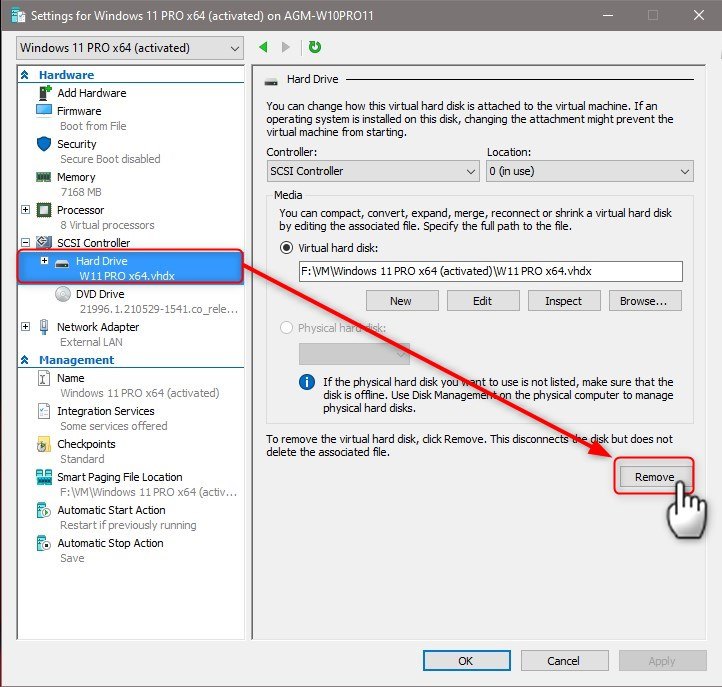This screenshot has width=722, height=687.
Task: Click the SCSI Controller icon
Action: (44, 242)
